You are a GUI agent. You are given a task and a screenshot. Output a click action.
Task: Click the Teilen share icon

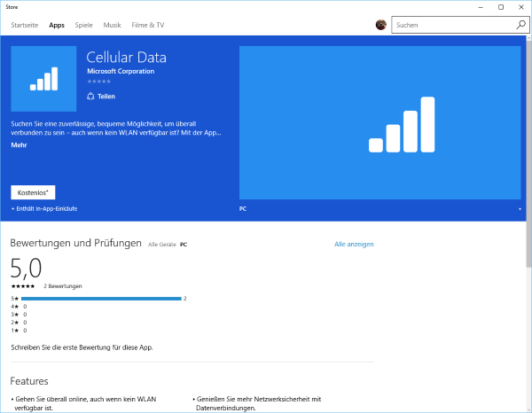click(x=90, y=97)
